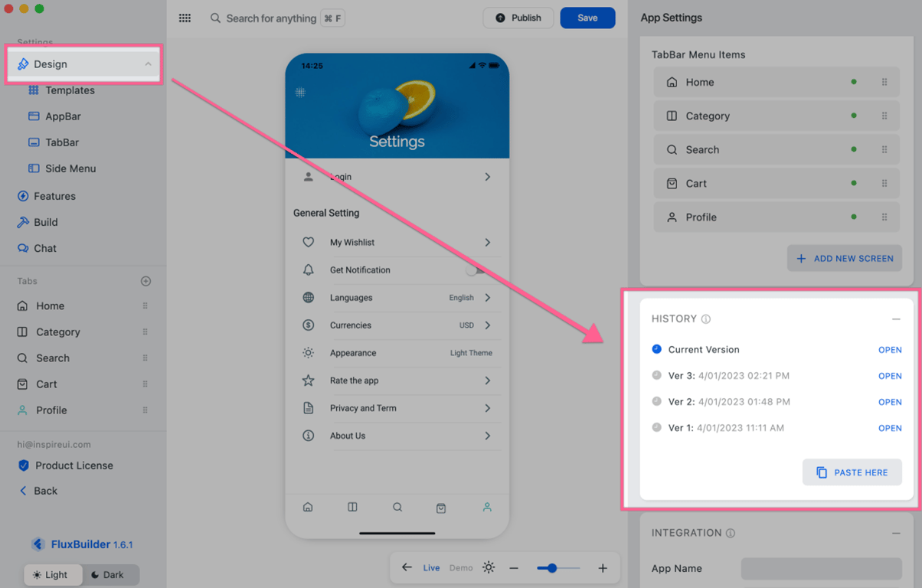Open TabBar design settings
Screen dimensions: 922x588
[61, 142]
